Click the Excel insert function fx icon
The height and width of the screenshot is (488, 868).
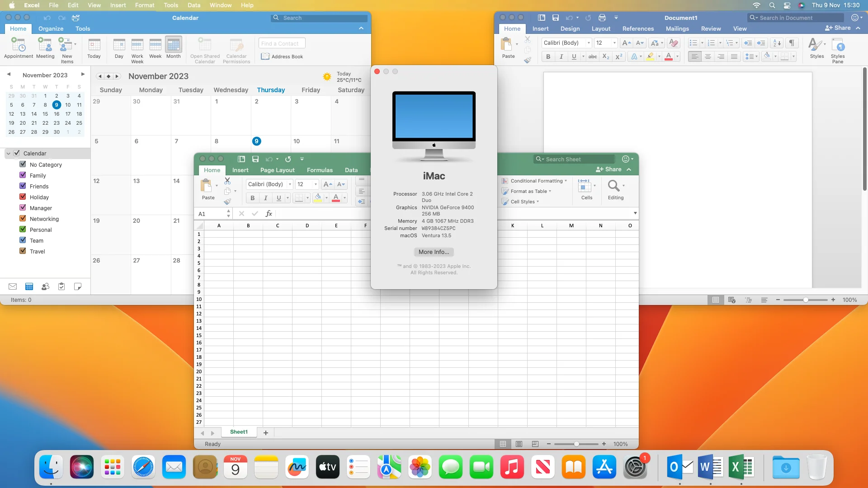(x=269, y=214)
